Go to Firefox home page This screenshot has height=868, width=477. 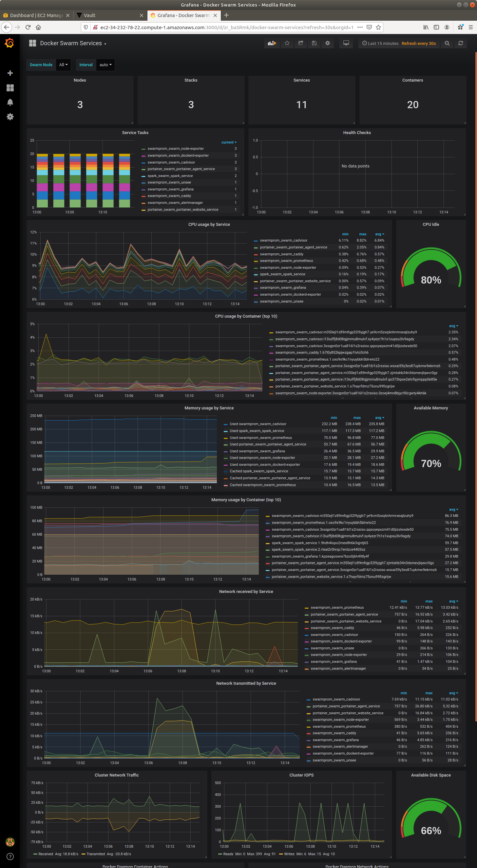tap(38, 27)
